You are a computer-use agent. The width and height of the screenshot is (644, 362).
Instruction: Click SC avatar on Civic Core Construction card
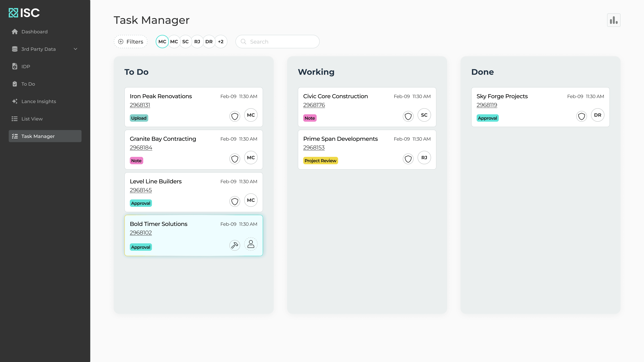point(424,115)
